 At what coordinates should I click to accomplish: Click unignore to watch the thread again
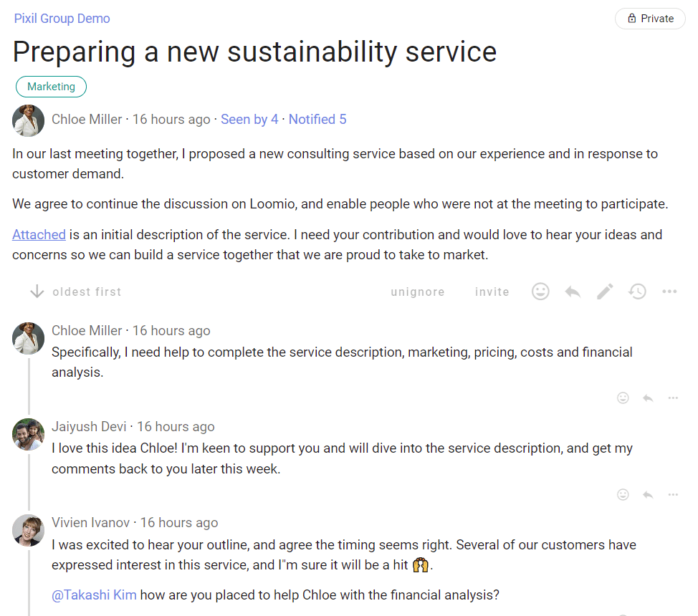click(x=418, y=292)
